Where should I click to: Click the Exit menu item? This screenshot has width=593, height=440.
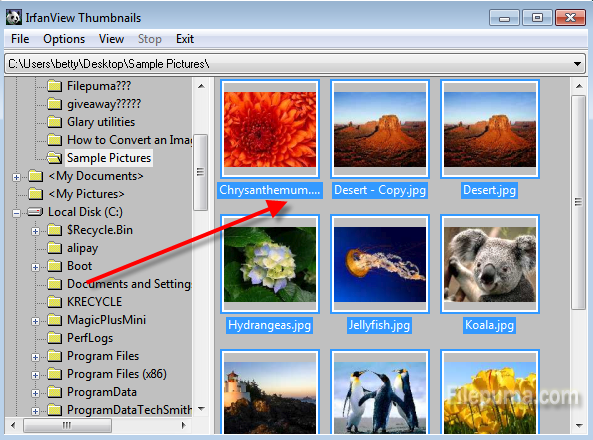(x=185, y=39)
